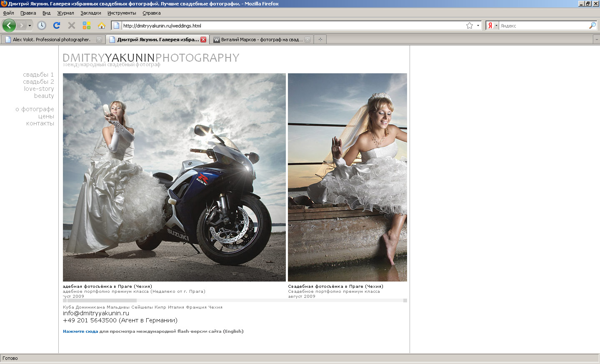
Task: Close the Дмитрий Якунин tab
Action: (x=203, y=40)
